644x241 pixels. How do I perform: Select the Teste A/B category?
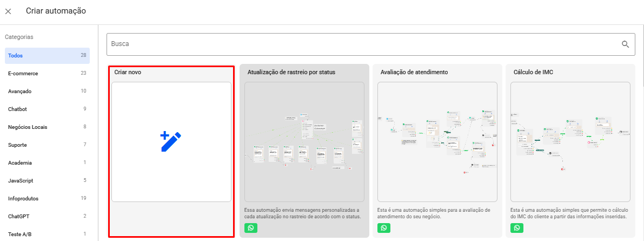[x=47, y=234]
